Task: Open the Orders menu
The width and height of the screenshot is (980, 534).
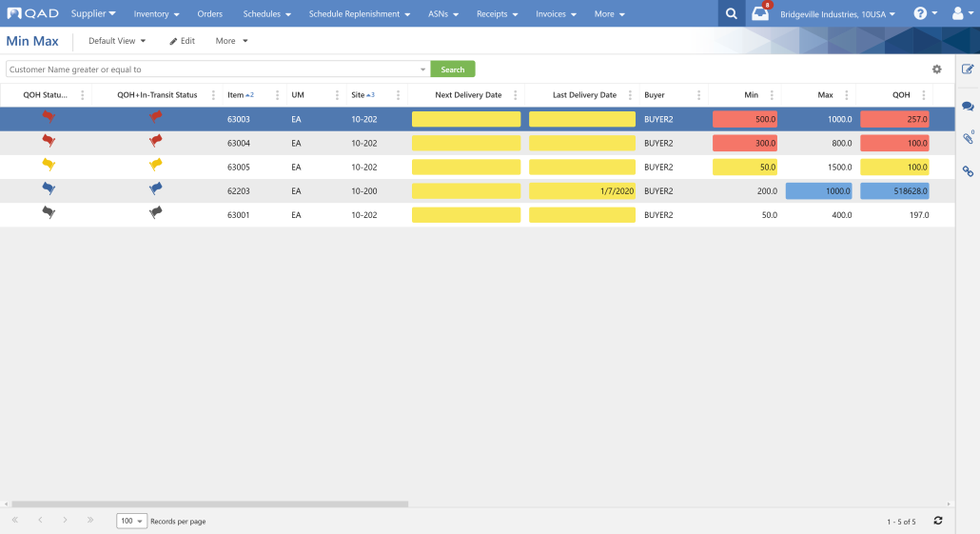Action: click(210, 13)
